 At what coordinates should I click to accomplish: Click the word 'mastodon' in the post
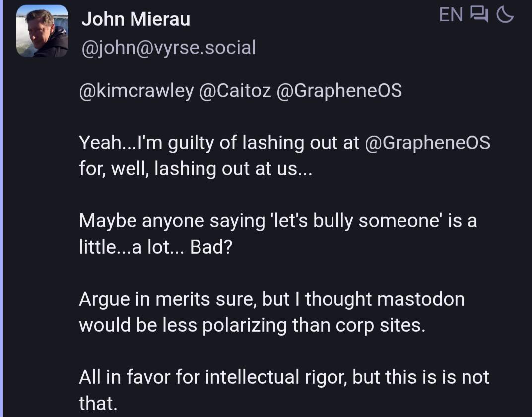coord(421,299)
